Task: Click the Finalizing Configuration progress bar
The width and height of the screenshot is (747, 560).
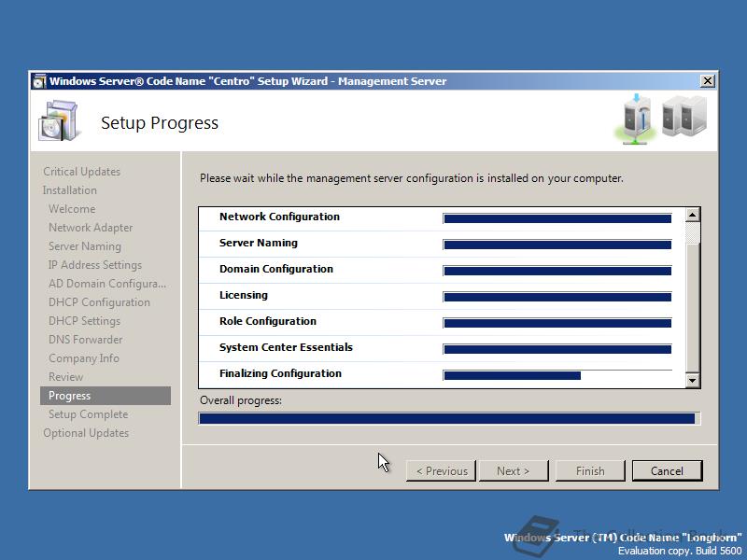Action: click(557, 375)
